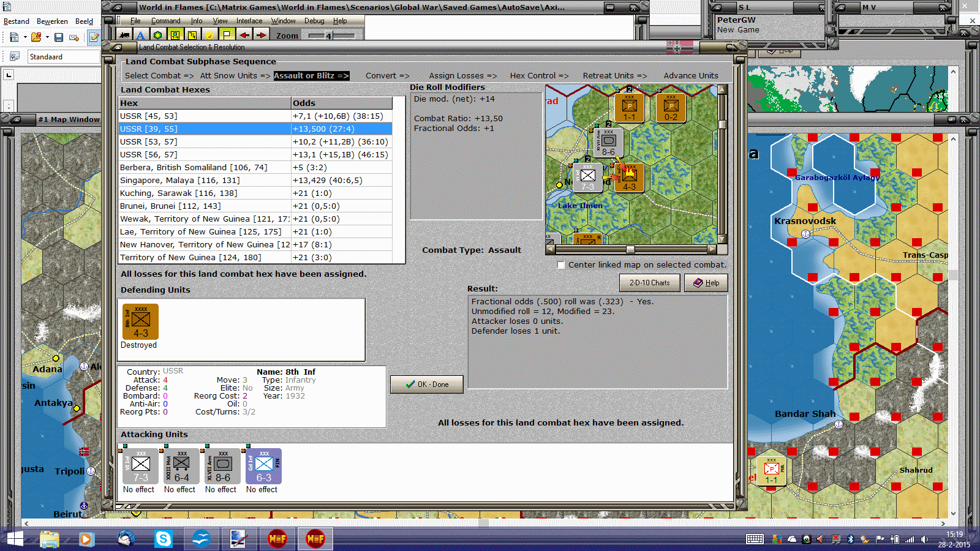Expand the new document dropdown arrow
Image resolution: width=980 pixels, height=551 pixels.
[x=25, y=37]
